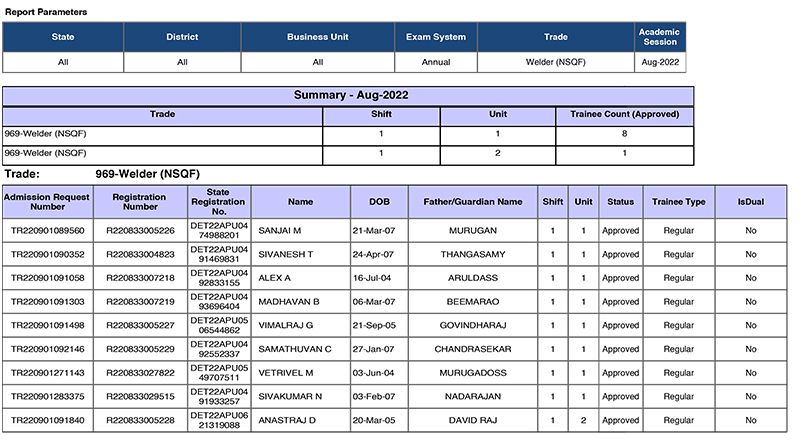Click the Welder (NSQF) trade parameter value
Screen dimensions: 800x441
[x=555, y=62]
